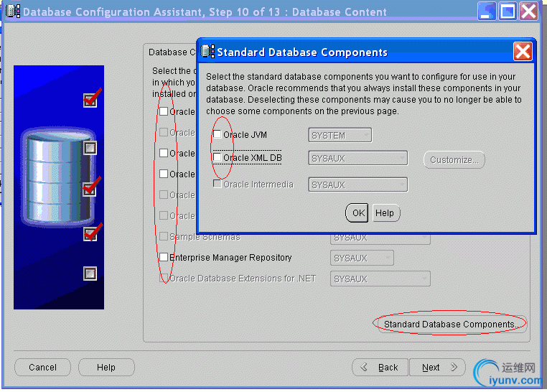Open the Oracle Intermedia SYSAUX dropdown

click(x=358, y=185)
